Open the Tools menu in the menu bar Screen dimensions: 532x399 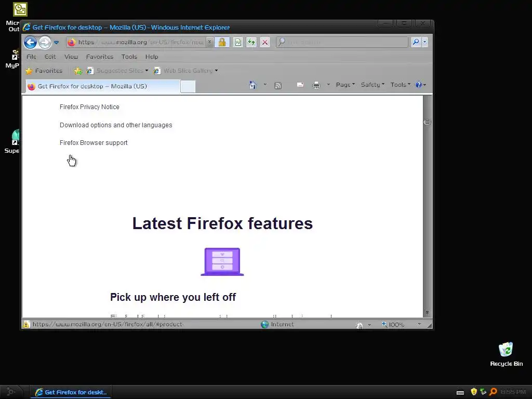[129, 57]
